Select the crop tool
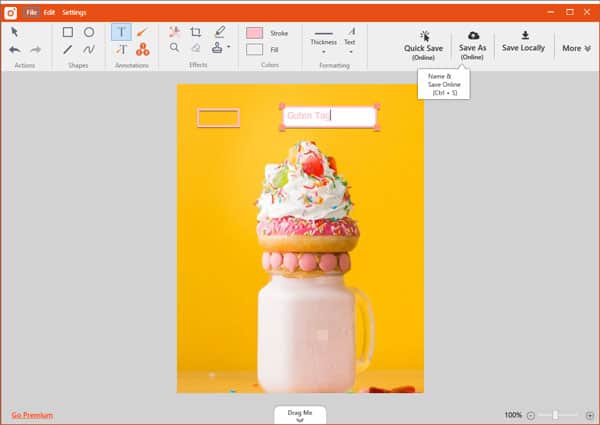 [196, 32]
